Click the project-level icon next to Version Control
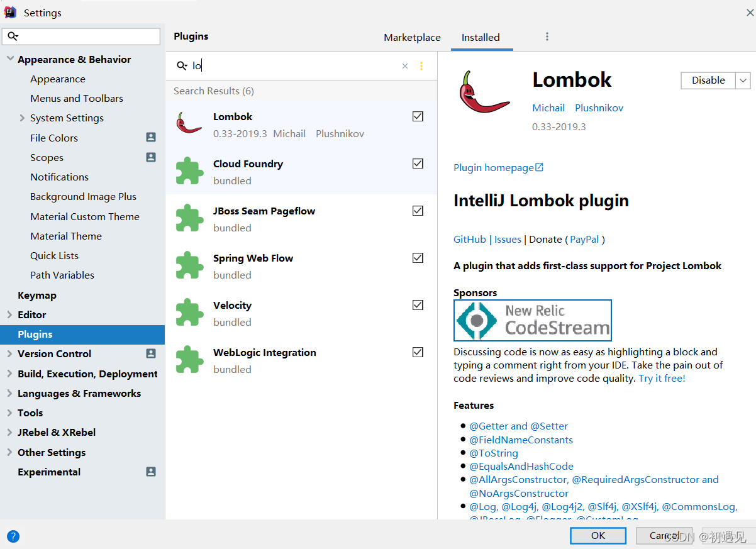 151,353
